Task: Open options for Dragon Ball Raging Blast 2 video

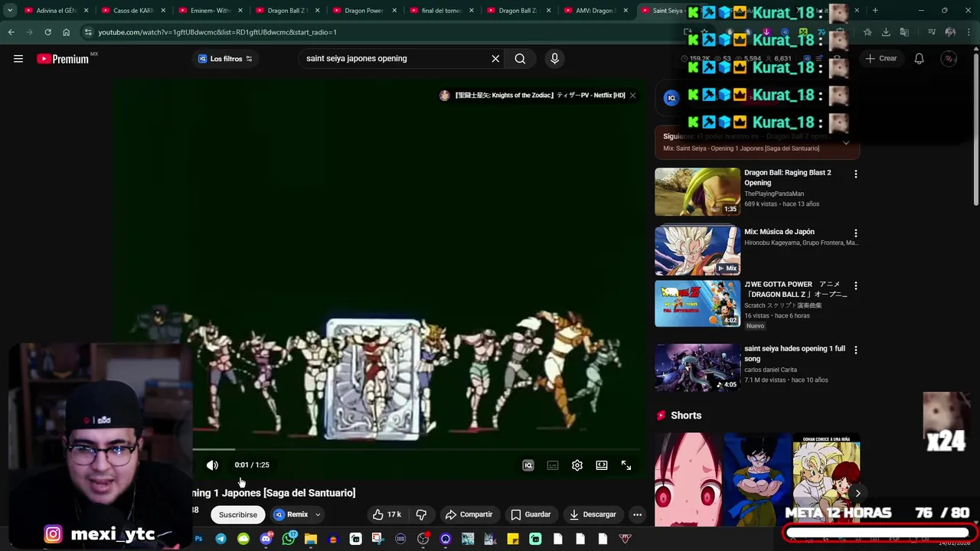Action: tap(856, 174)
